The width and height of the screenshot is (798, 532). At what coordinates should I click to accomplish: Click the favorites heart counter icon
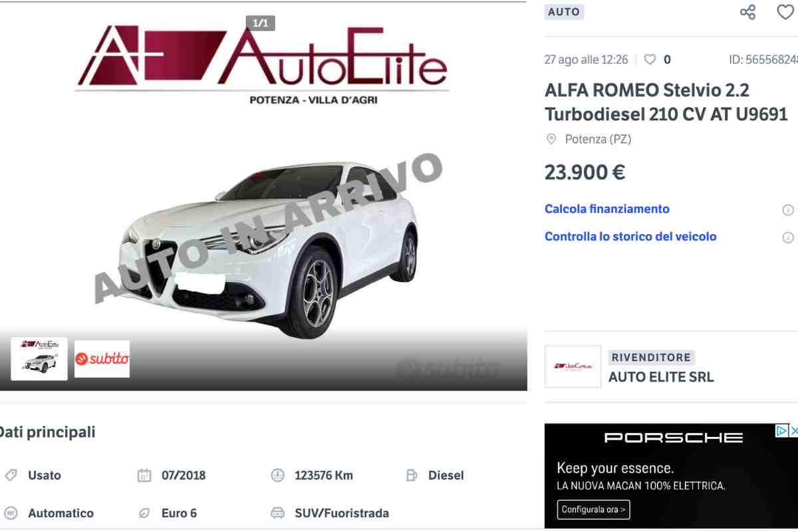(x=650, y=59)
